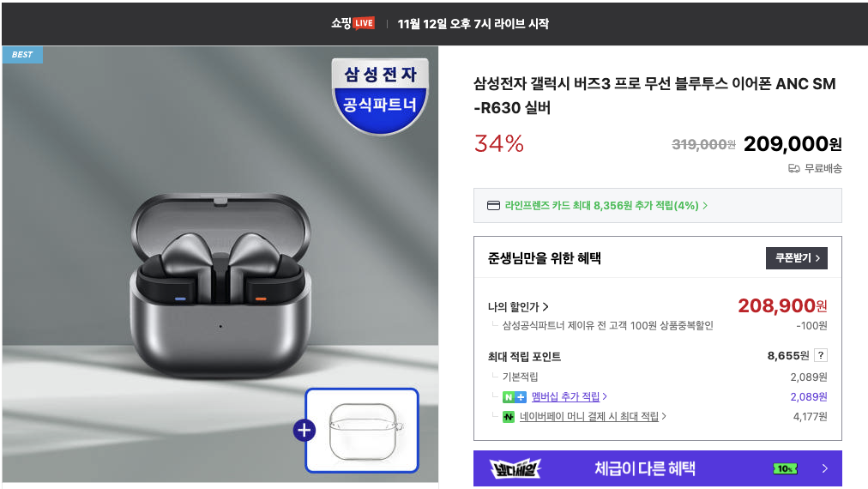Open the 멤버십 추가 적립 link

[x=565, y=396]
